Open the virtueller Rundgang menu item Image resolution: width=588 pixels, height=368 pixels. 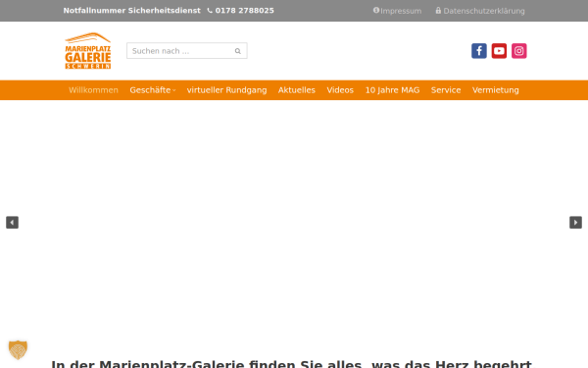[x=227, y=90]
